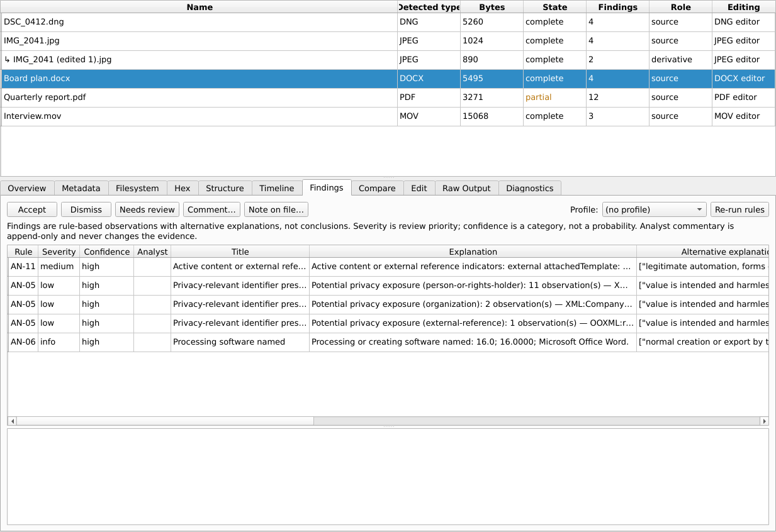Switch to the Edit tab
The width and height of the screenshot is (776, 532).
(419, 188)
